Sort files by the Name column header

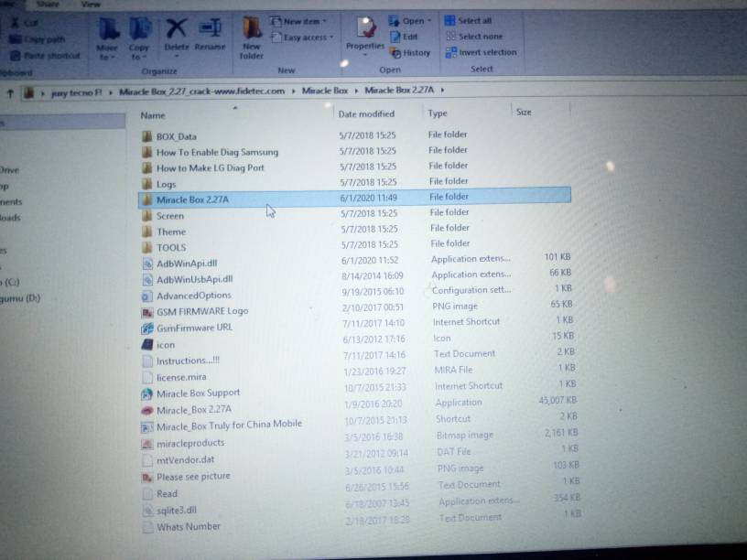click(153, 115)
